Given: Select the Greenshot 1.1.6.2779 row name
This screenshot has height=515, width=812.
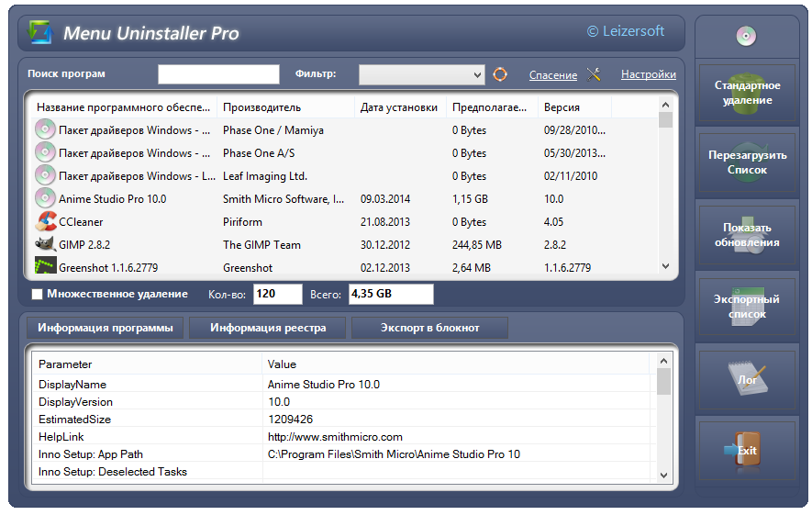Looking at the screenshot, I should click(x=108, y=268).
